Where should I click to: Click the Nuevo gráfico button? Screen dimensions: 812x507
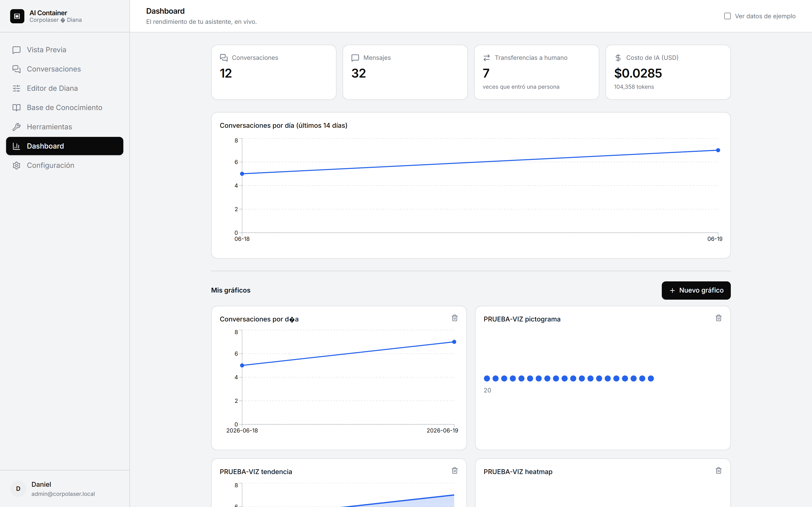click(696, 291)
